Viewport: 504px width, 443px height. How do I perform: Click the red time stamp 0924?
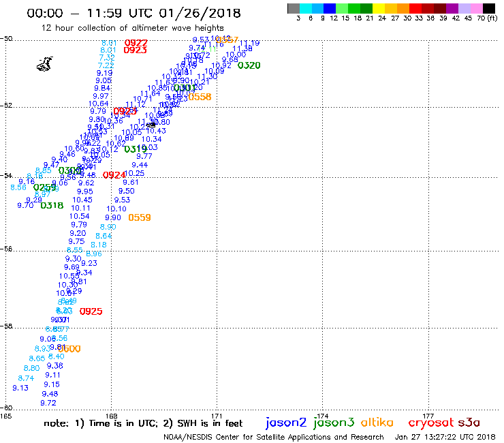pos(114,175)
